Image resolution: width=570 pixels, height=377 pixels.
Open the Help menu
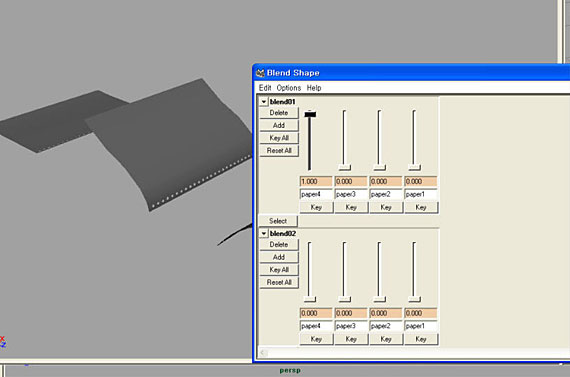[314, 88]
